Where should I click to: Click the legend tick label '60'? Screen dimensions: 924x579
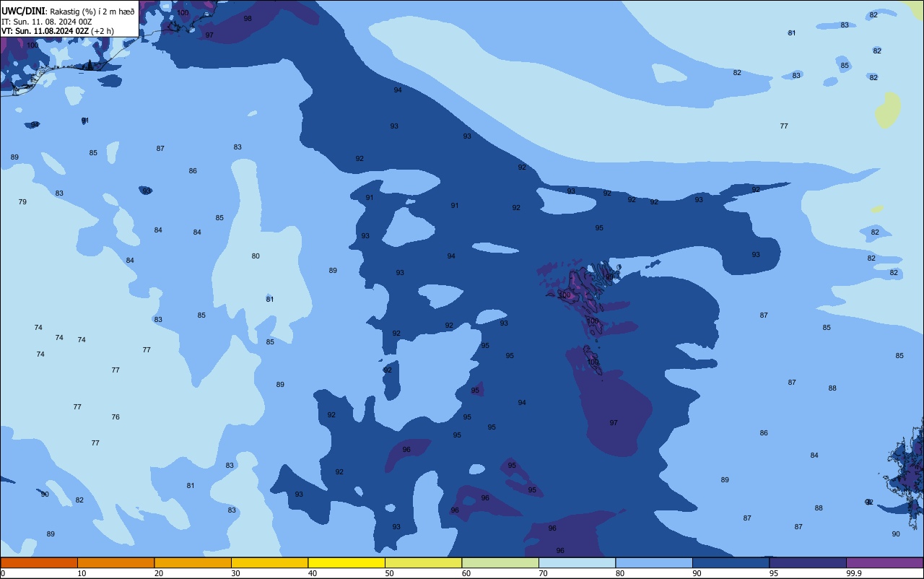(466, 573)
